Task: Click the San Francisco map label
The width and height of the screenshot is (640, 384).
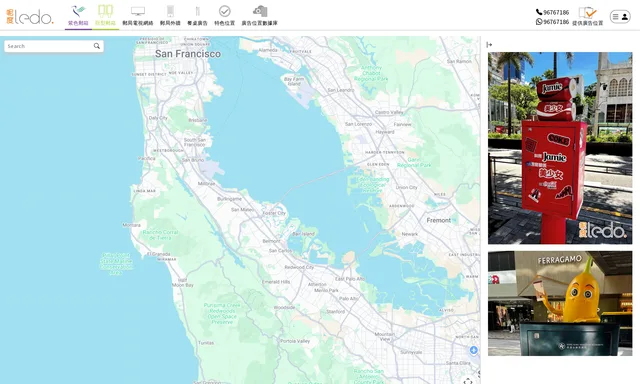Action: [188, 54]
